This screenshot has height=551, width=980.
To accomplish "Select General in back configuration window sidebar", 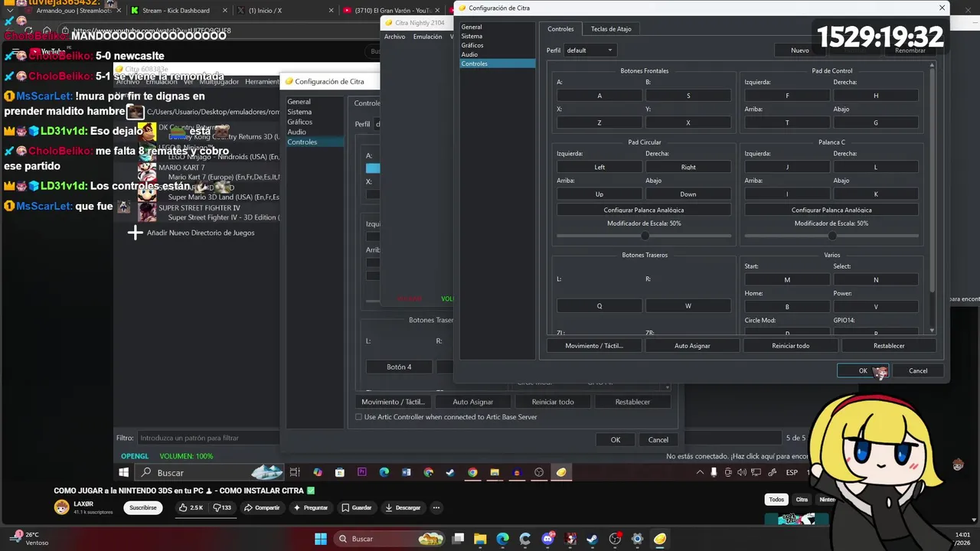I will tap(299, 102).
